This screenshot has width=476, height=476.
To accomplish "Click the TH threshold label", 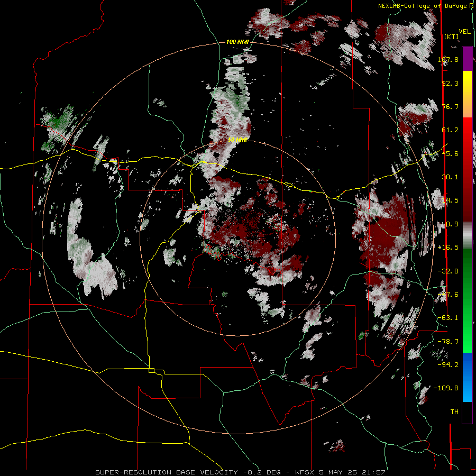I will [x=454, y=412].
